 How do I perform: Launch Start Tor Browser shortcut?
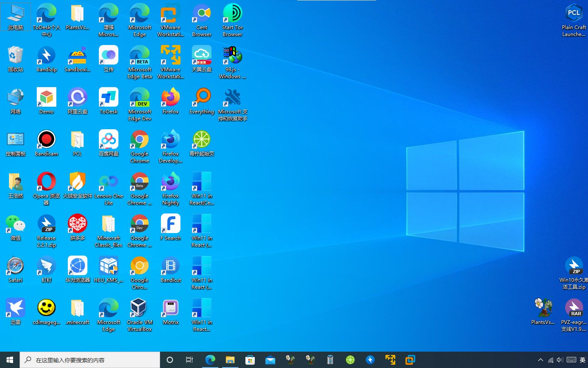233,20
